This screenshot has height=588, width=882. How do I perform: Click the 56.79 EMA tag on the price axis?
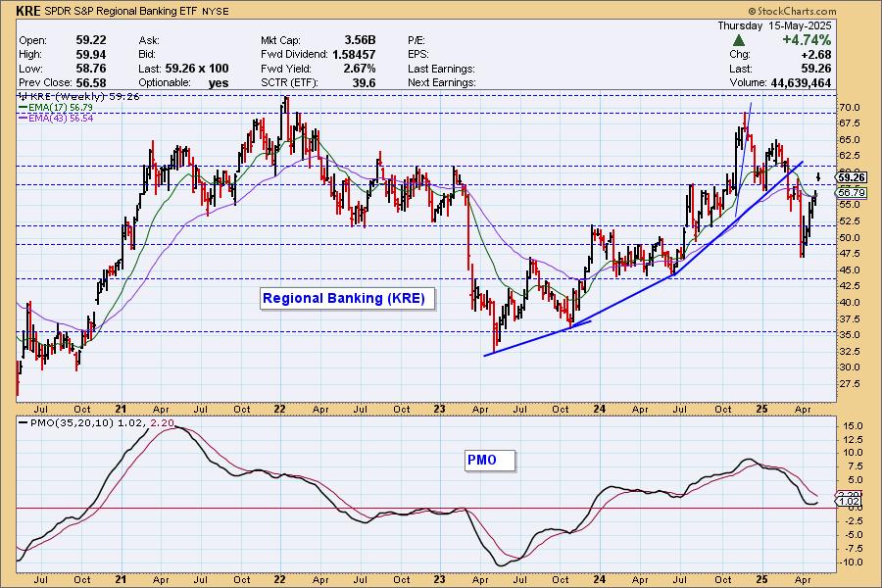pos(851,192)
